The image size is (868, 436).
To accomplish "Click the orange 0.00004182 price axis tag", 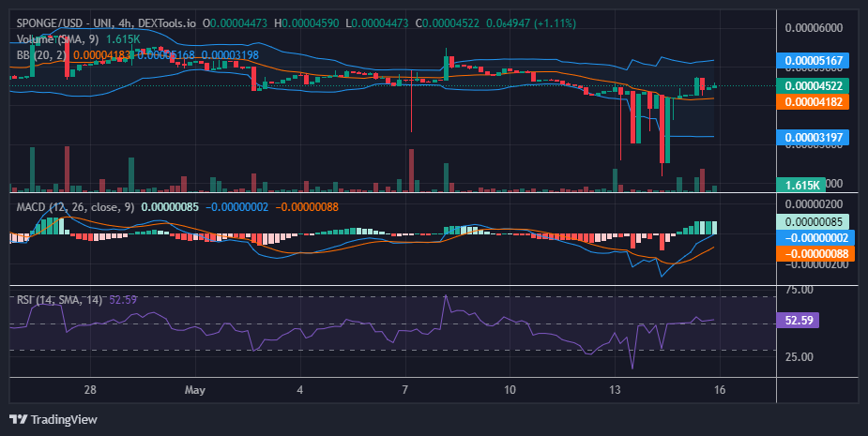I will pos(813,102).
